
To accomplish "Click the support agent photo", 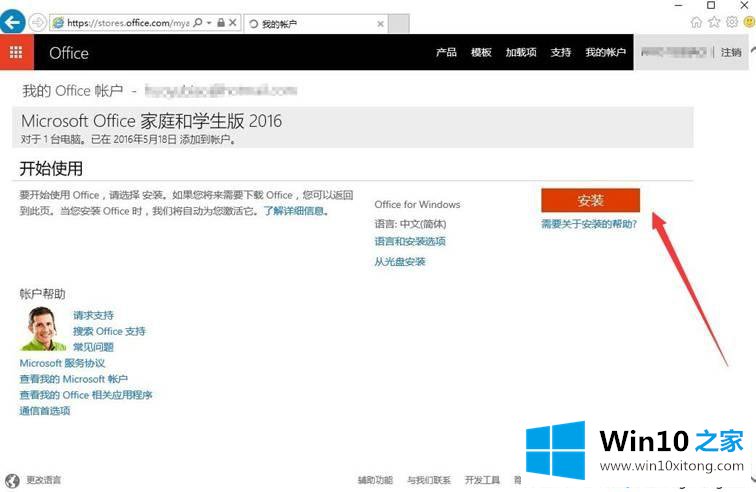I will (x=43, y=329).
